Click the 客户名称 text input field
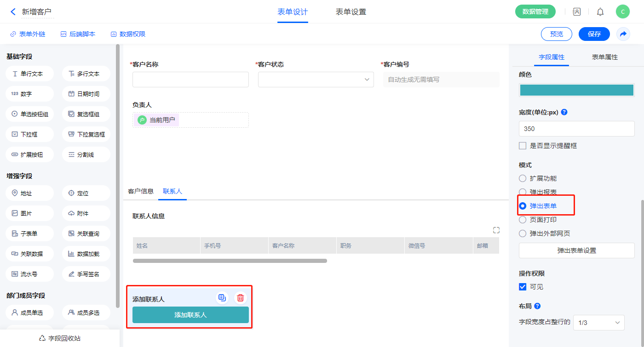Screen dimensions: 644x347 [190, 80]
